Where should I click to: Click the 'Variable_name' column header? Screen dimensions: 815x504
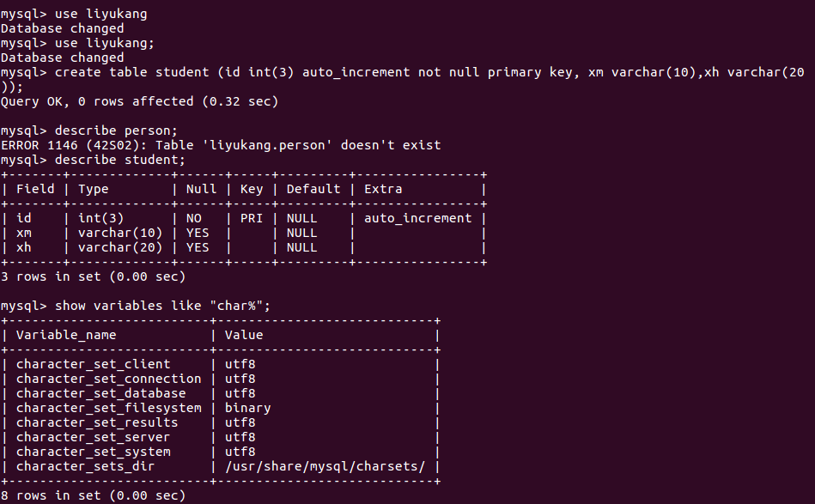click(66, 335)
